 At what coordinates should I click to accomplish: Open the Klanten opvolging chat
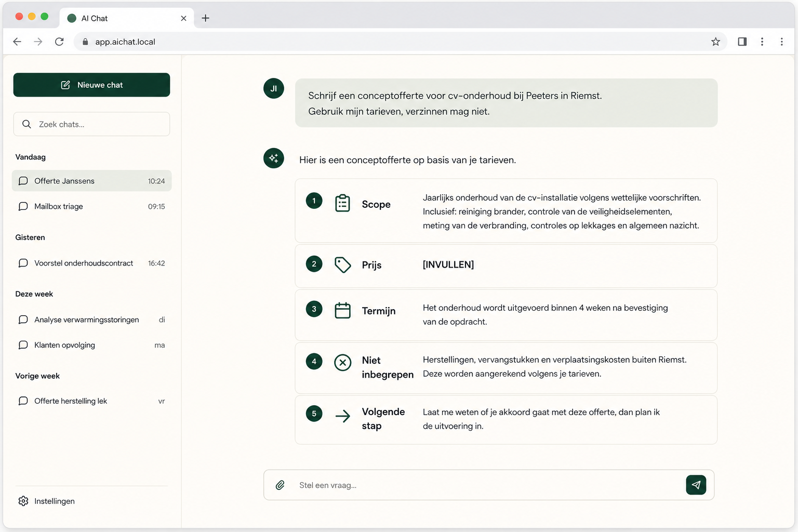click(91, 345)
